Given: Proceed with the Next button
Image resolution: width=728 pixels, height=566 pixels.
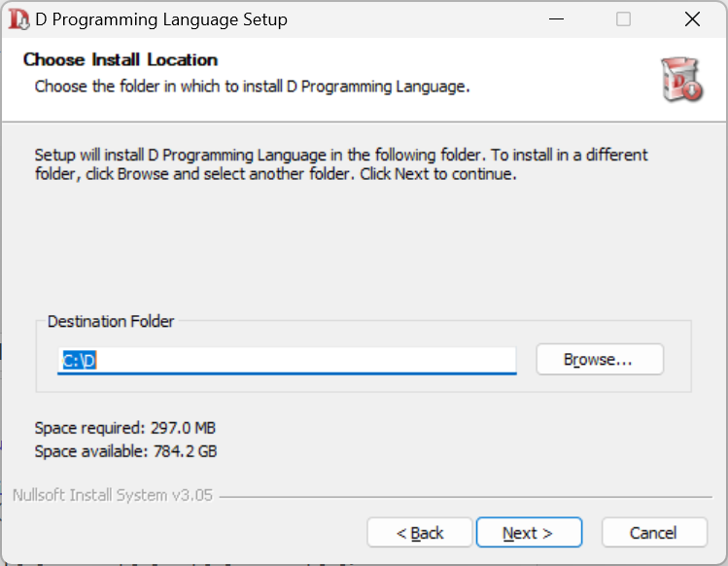Looking at the screenshot, I should pyautogui.click(x=528, y=533).
